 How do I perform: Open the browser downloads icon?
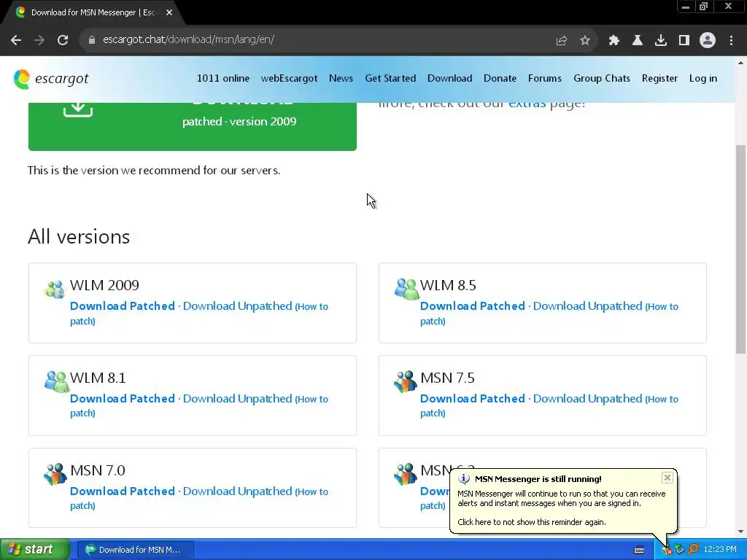click(661, 41)
